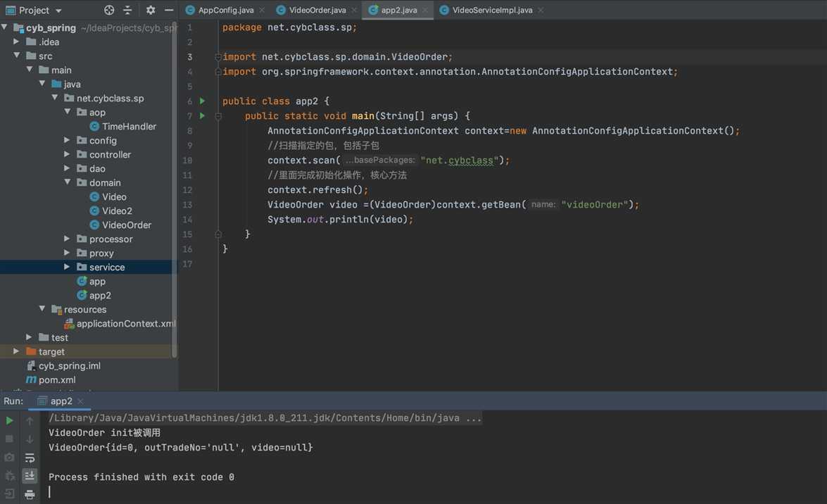Image resolution: width=827 pixels, height=504 pixels.
Task: Close the AppConfig.java editor tab
Action: tap(262, 10)
